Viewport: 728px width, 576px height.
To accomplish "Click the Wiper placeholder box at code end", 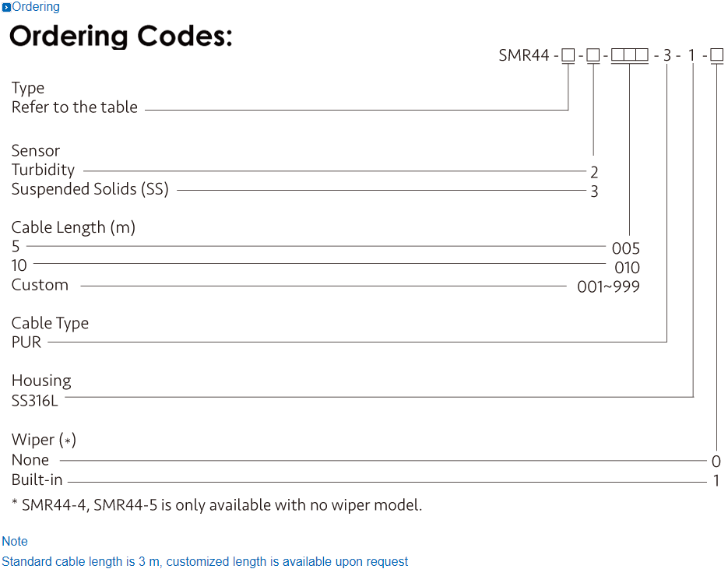I will (717, 55).
